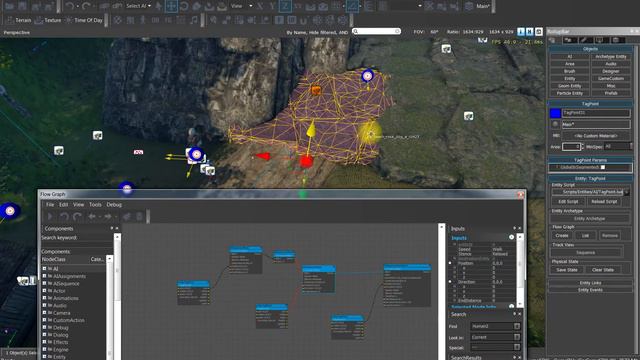Expand the AI node class folder

44,269
